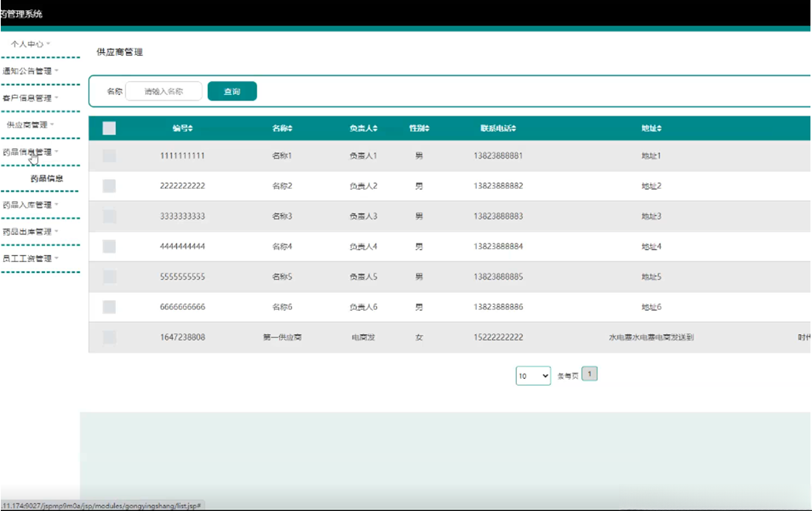Select the cell 电商发
The height and width of the screenshot is (511, 812).
[364, 337]
